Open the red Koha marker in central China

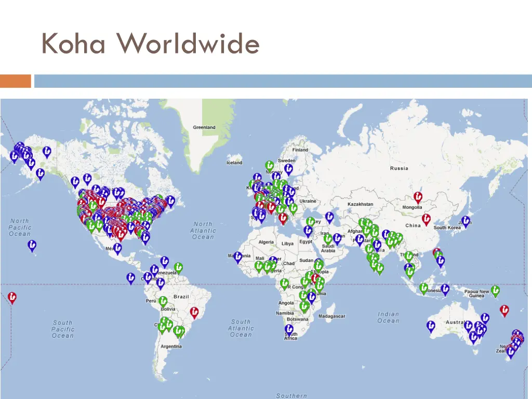[x=427, y=220]
